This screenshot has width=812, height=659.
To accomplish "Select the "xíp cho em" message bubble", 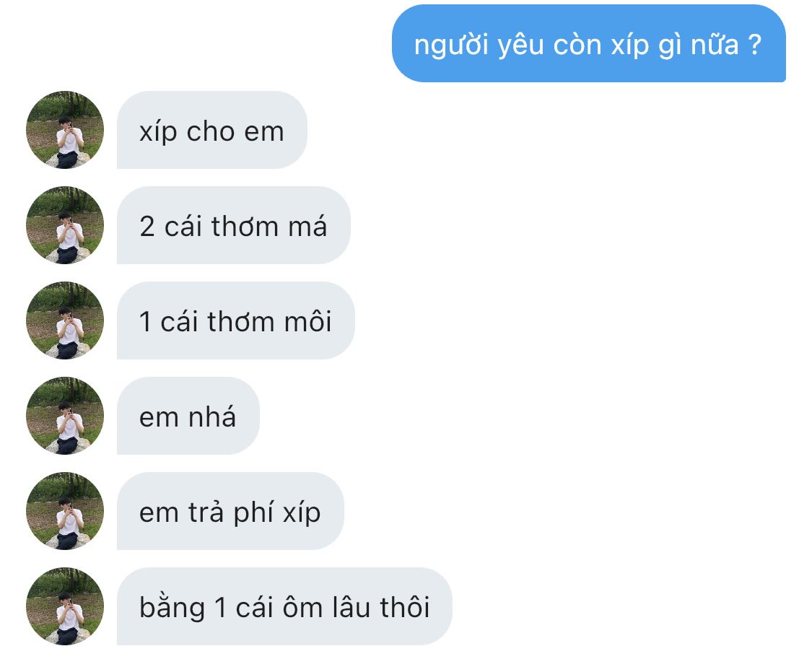I will click(x=212, y=130).
